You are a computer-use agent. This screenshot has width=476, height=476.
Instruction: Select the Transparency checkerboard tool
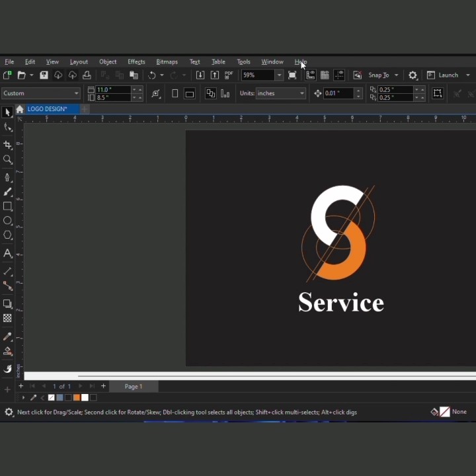pos(7,318)
